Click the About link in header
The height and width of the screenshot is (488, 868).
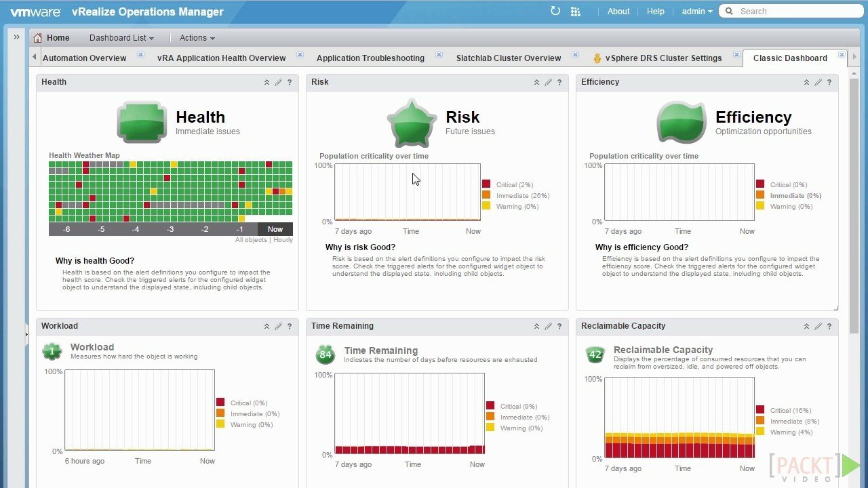(x=618, y=12)
